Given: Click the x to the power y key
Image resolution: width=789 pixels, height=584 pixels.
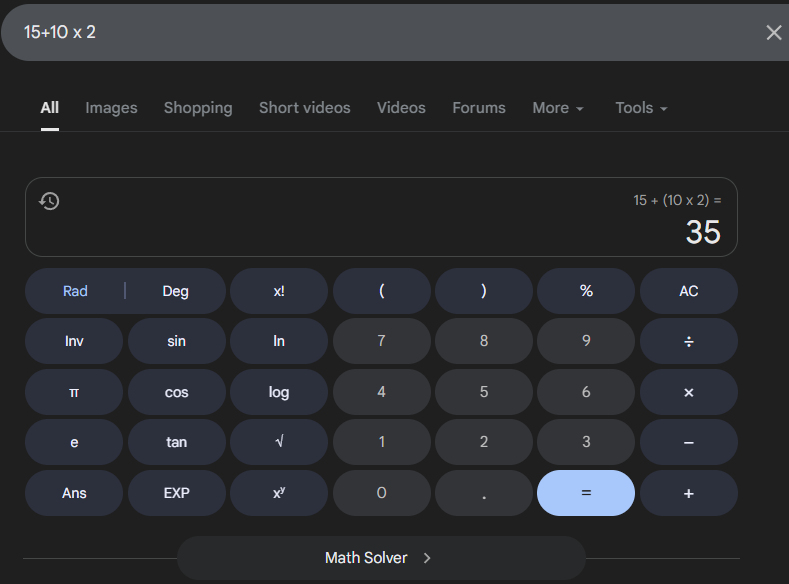Looking at the screenshot, I should [279, 493].
